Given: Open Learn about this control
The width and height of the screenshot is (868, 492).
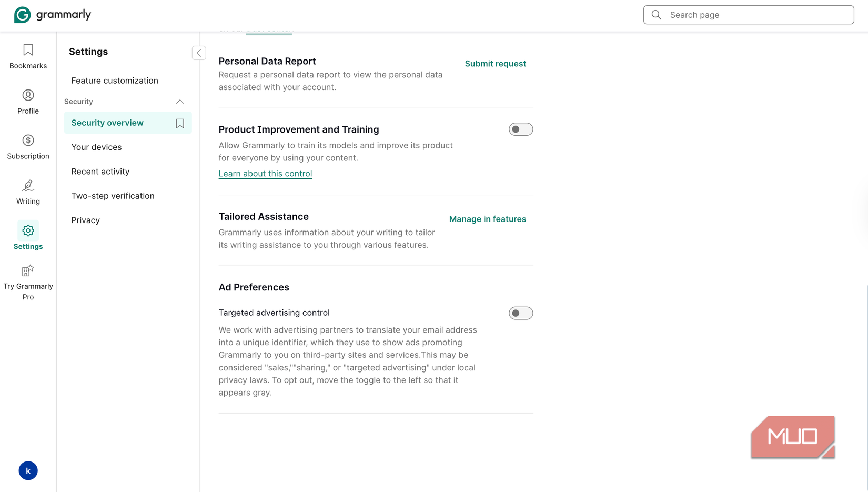Looking at the screenshot, I should pos(265,173).
